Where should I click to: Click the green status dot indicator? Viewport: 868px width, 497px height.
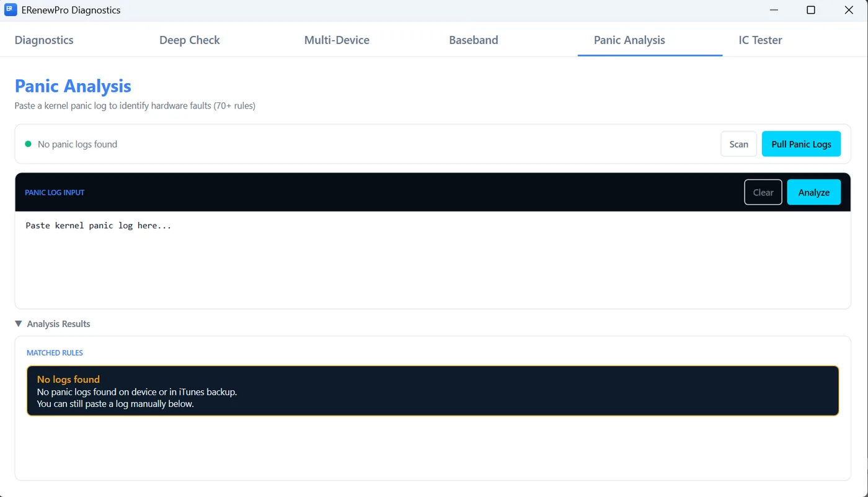(x=28, y=144)
